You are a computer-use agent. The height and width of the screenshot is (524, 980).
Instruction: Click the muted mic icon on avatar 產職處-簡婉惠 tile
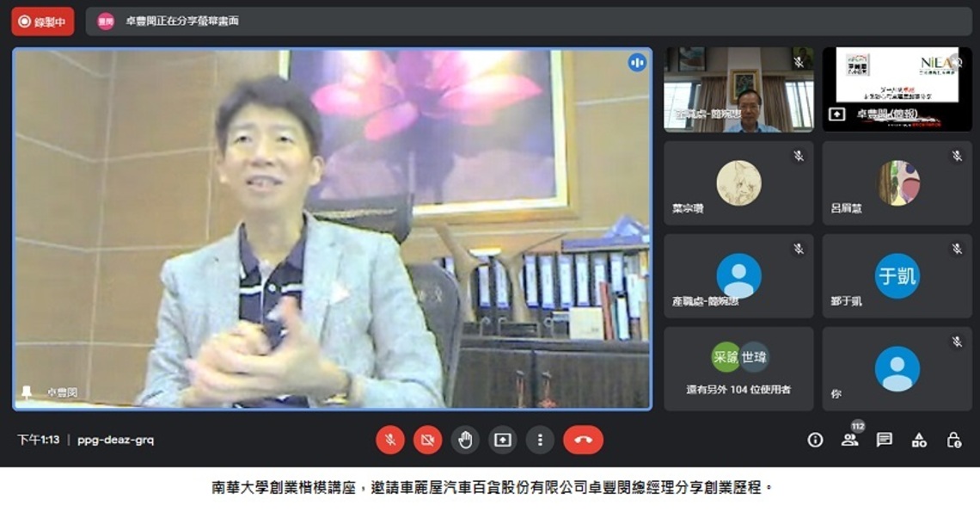799,249
